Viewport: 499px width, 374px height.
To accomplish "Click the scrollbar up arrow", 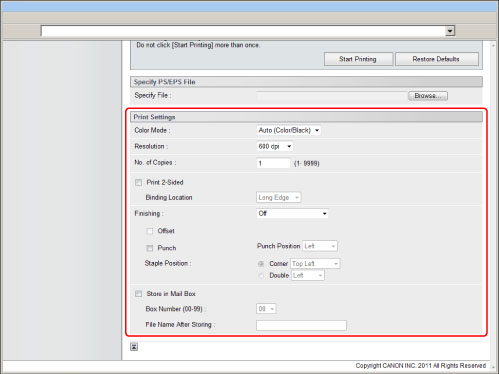I will pos(494,46).
